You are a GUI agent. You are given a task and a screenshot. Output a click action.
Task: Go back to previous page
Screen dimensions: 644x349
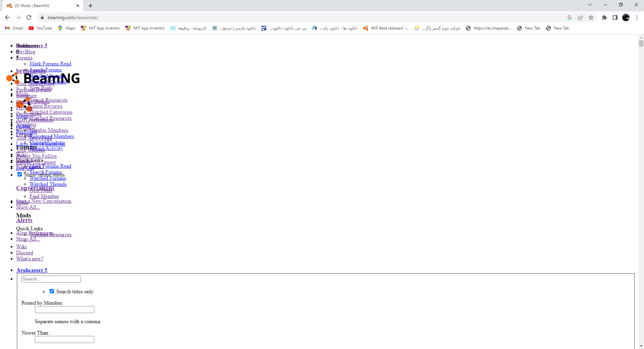(x=7, y=17)
